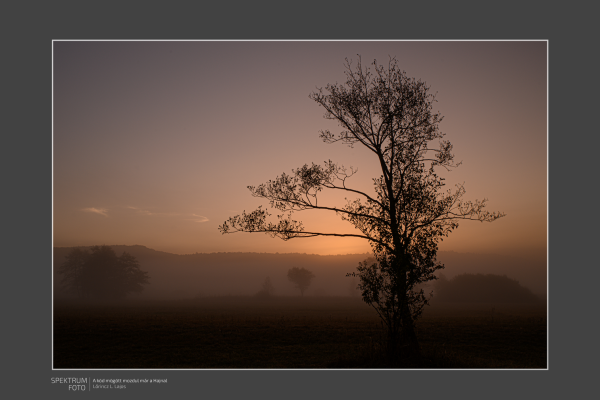Click the white border's bottom edge

click(300, 369)
